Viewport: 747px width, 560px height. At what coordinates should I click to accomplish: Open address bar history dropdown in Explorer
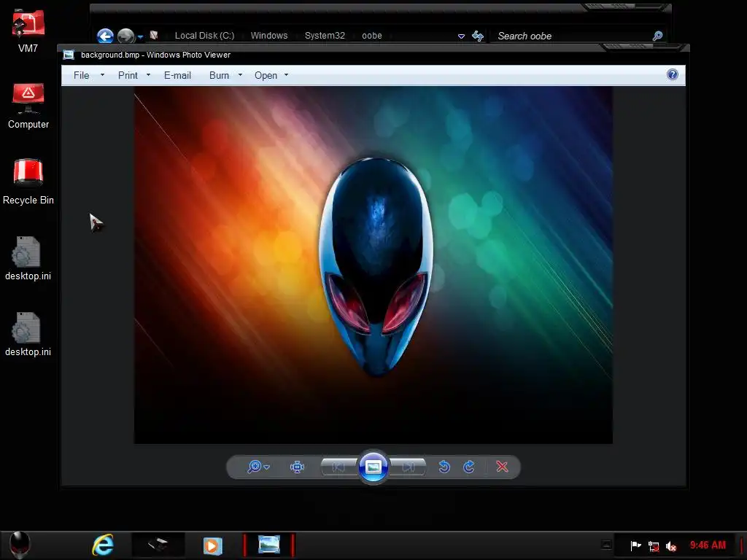pyautogui.click(x=461, y=36)
